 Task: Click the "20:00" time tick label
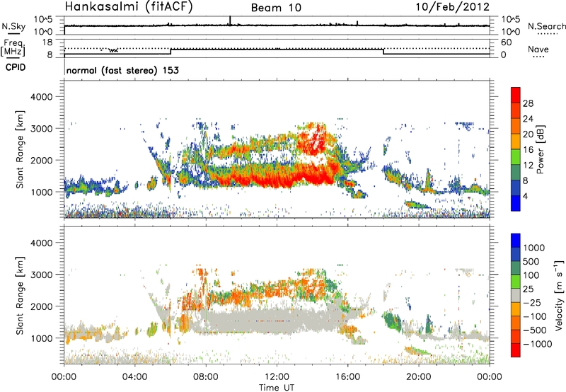[x=419, y=377]
